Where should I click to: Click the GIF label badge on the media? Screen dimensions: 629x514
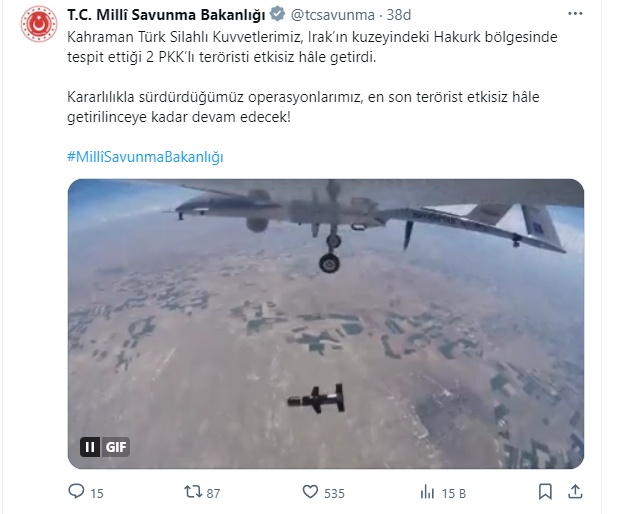point(116,447)
